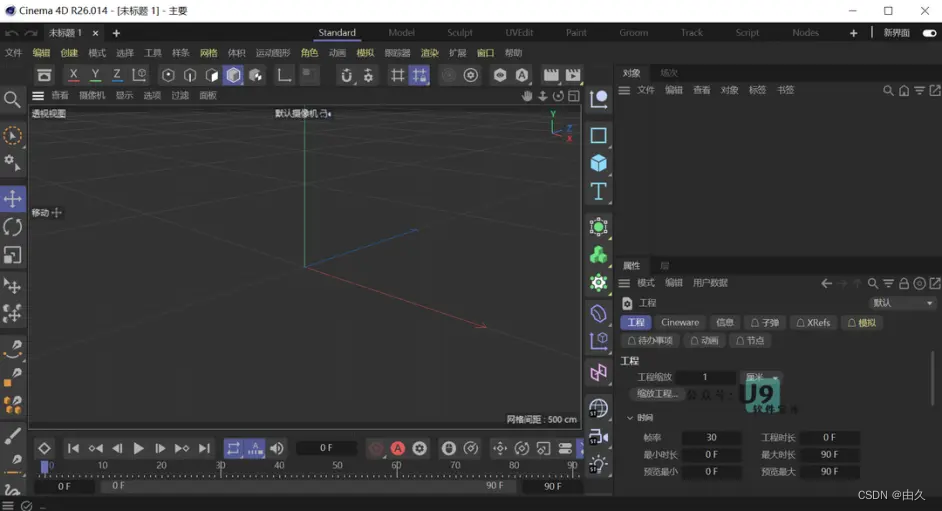942x511 pixels.
Task: Open the XRefs tab
Action: [x=813, y=323]
